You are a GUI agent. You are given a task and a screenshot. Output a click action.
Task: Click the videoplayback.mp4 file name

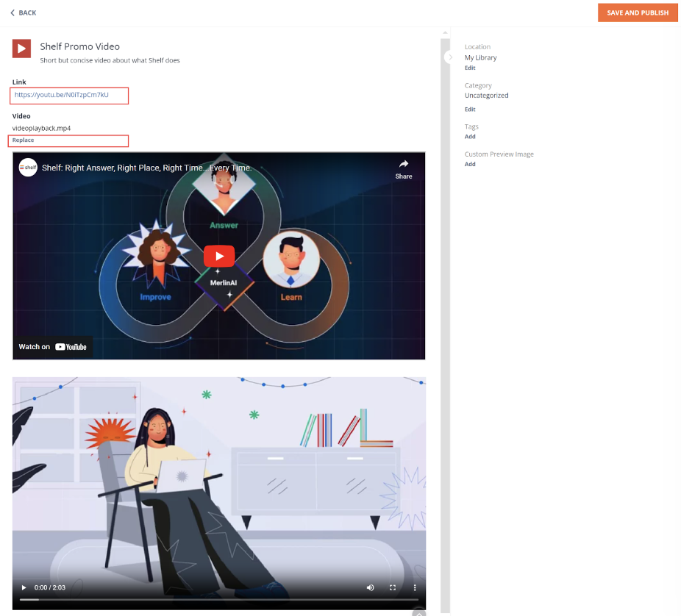(x=41, y=128)
